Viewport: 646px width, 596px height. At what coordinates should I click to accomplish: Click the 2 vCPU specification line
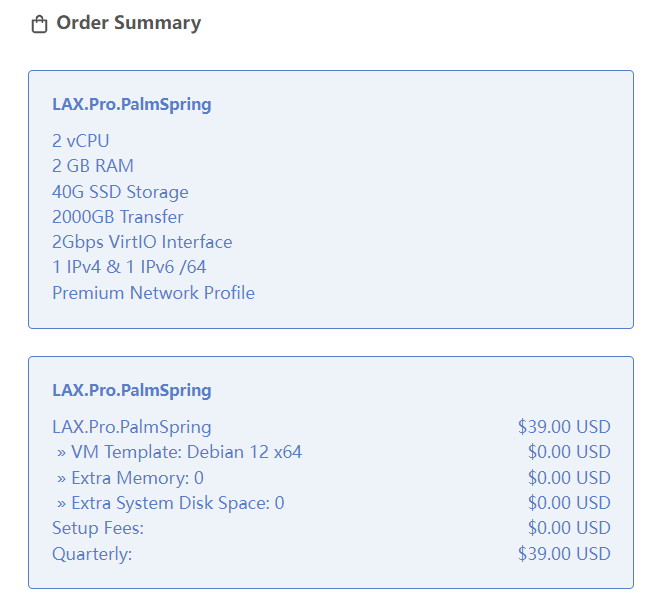80,141
